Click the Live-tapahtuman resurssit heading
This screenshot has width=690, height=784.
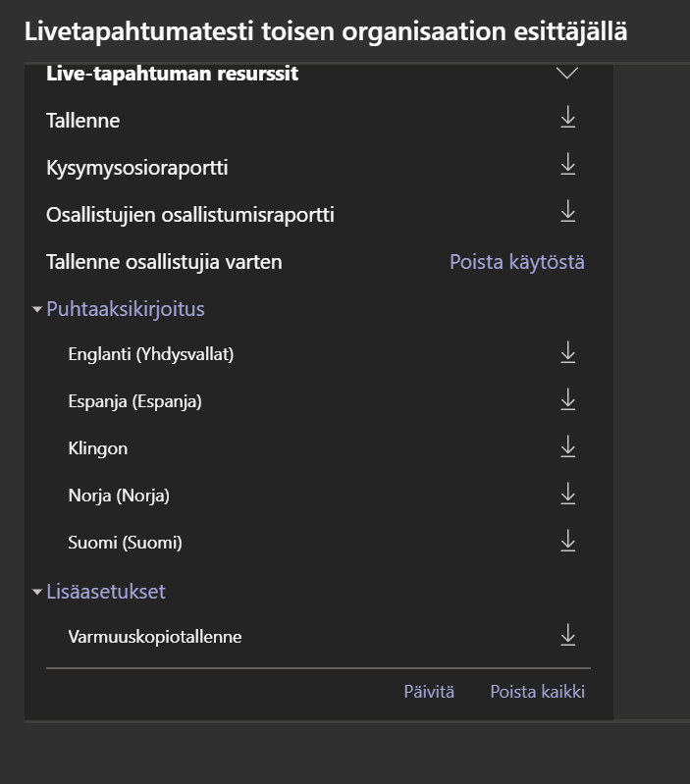[x=172, y=74]
